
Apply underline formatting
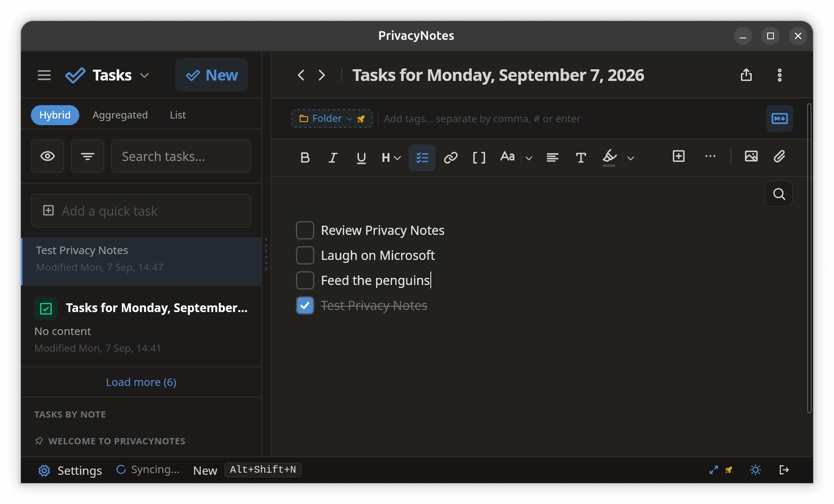(x=361, y=157)
